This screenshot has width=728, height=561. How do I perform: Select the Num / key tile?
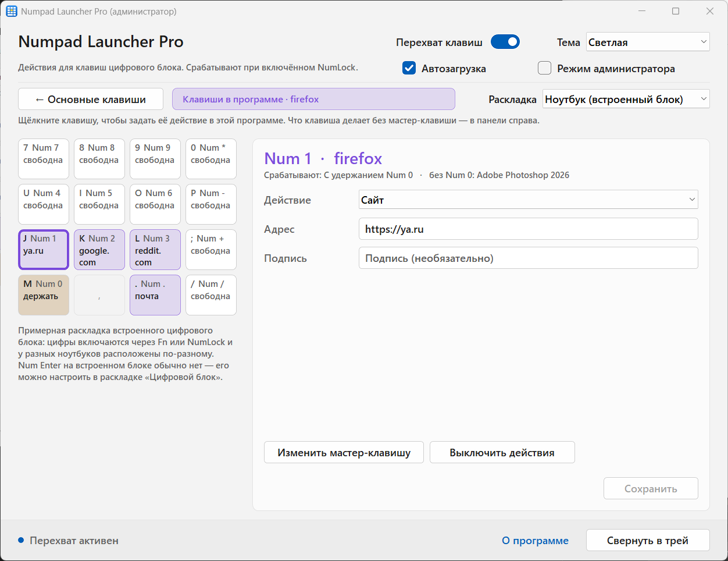pyautogui.click(x=211, y=295)
